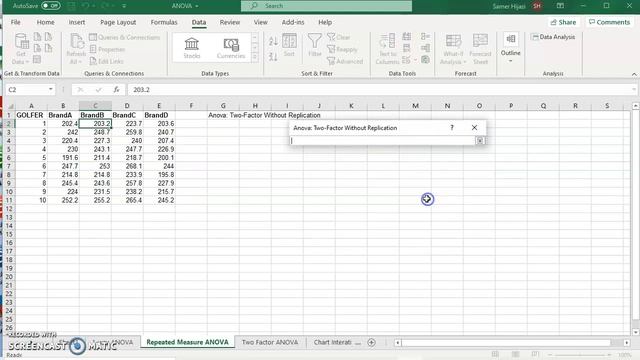Select the BrandA header cell
This screenshot has height=360, width=640.
(63, 115)
